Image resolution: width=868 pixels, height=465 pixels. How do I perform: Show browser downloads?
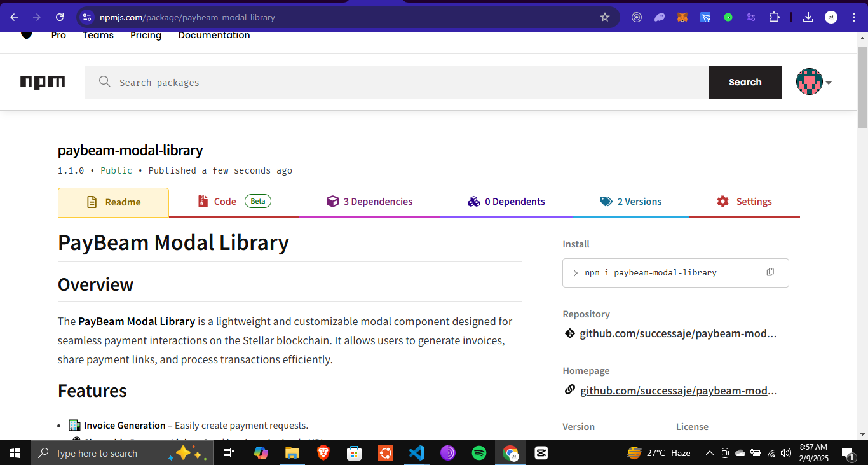808,17
